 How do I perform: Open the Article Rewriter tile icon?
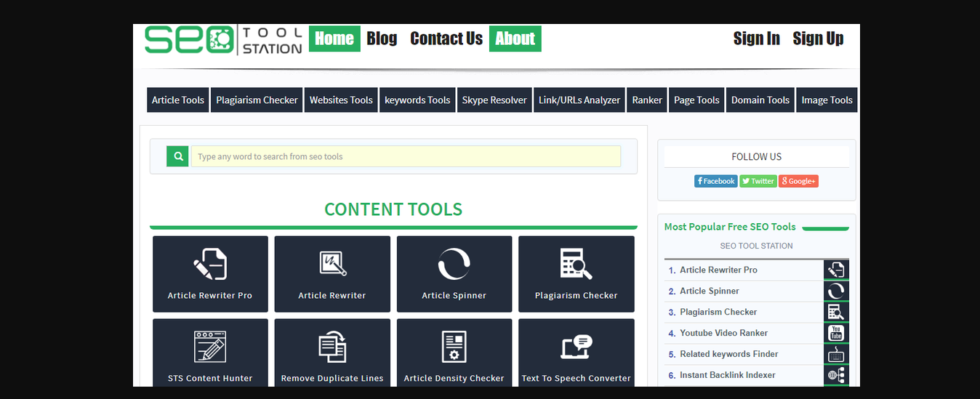[332, 263]
